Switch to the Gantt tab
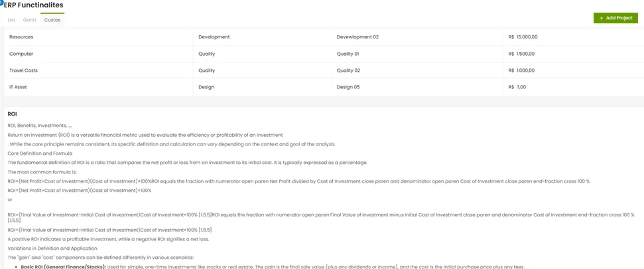Viewport: 644px width, 269px height. (30, 20)
